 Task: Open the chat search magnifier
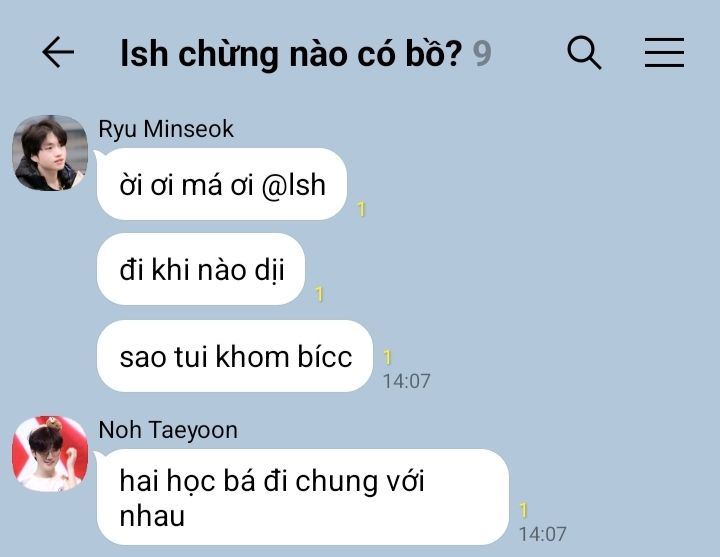point(584,53)
